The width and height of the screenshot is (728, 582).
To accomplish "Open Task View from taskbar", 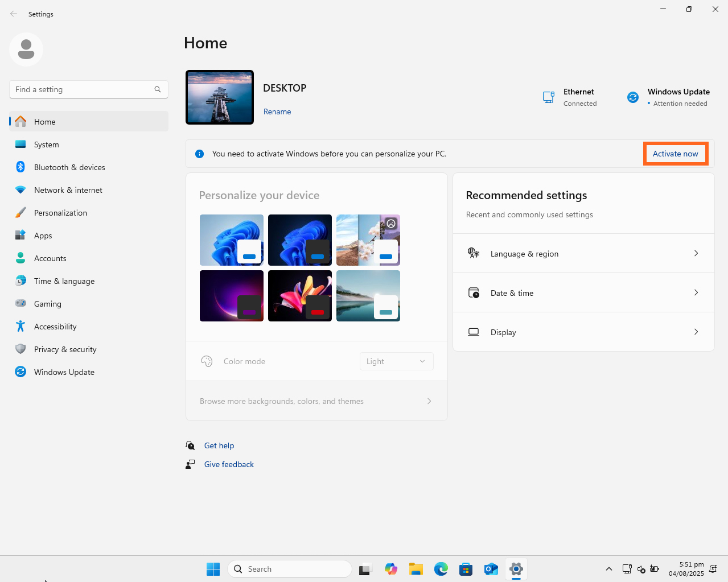I will click(x=366, y=569).
